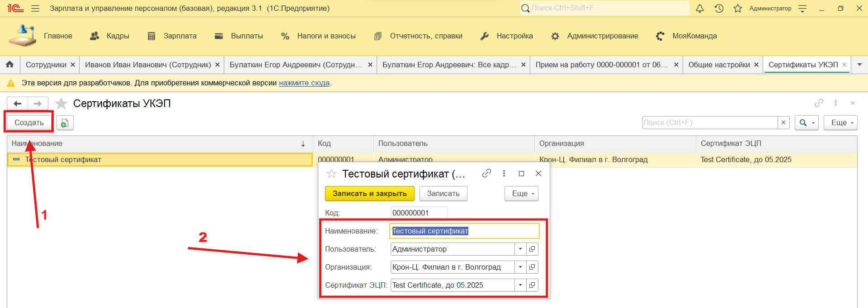This screenshot has height=308, width=868.
Task: Click the copy-create document icon beside Создать
Action: pos(65,123)
